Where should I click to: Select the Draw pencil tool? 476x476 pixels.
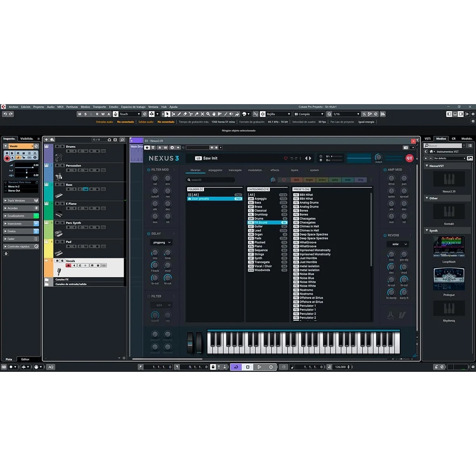click(x=179, y=114)
